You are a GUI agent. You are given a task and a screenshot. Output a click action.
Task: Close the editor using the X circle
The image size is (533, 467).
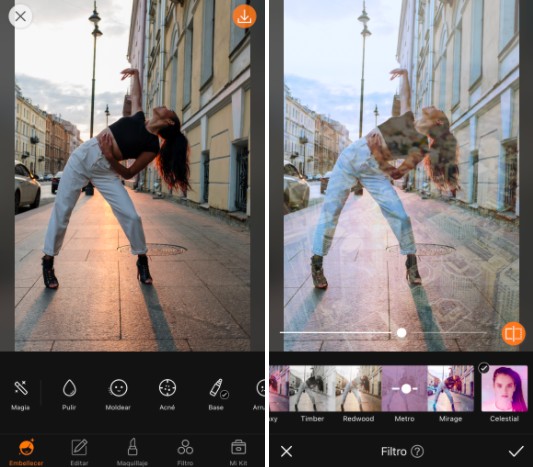[20, 16]
